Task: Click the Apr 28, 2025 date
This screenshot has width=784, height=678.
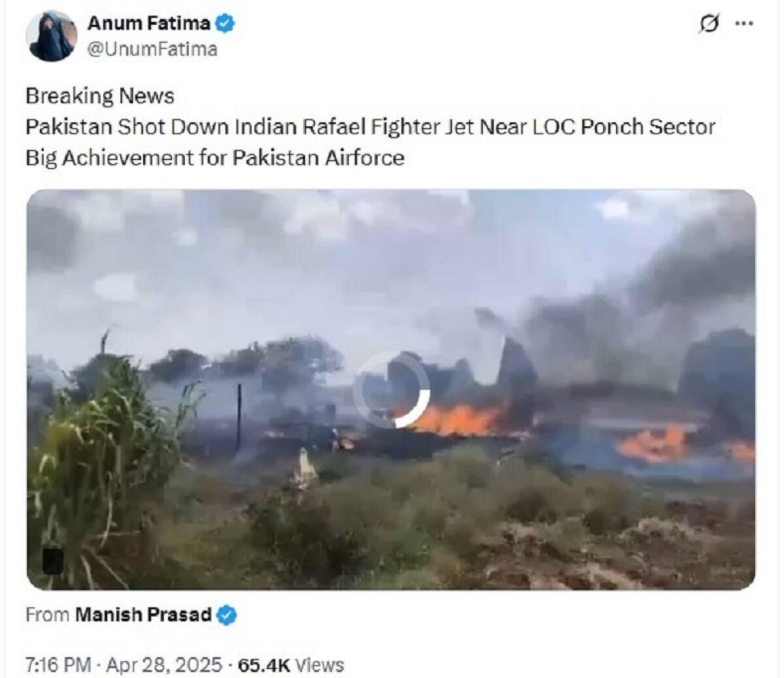Action: (x=164, y=665)
